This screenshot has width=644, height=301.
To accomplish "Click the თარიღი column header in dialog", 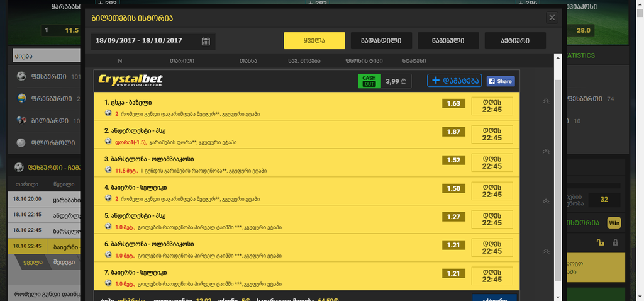I will pos(182,61).
